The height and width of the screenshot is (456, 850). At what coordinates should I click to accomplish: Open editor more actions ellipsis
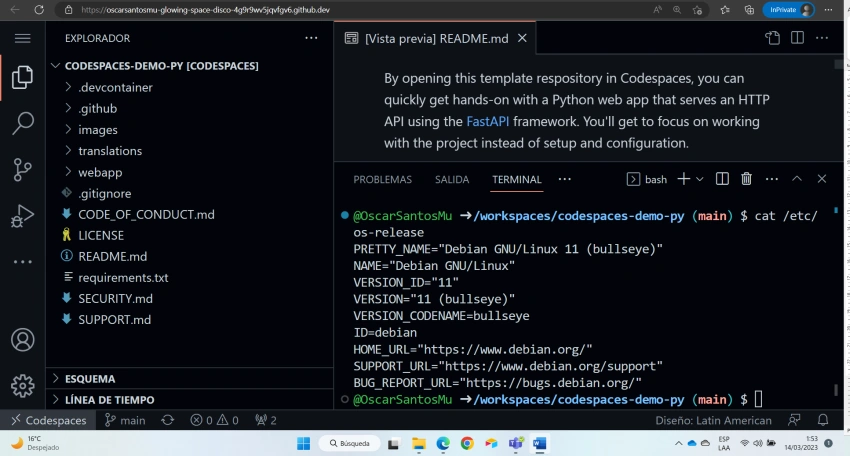pyautogui.click(x=822, y=38)
